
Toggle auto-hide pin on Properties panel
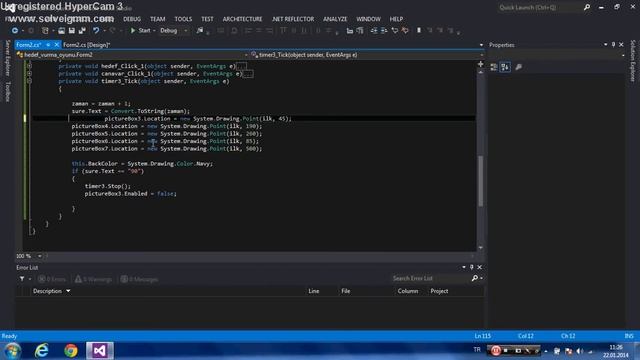click(613, 44)
